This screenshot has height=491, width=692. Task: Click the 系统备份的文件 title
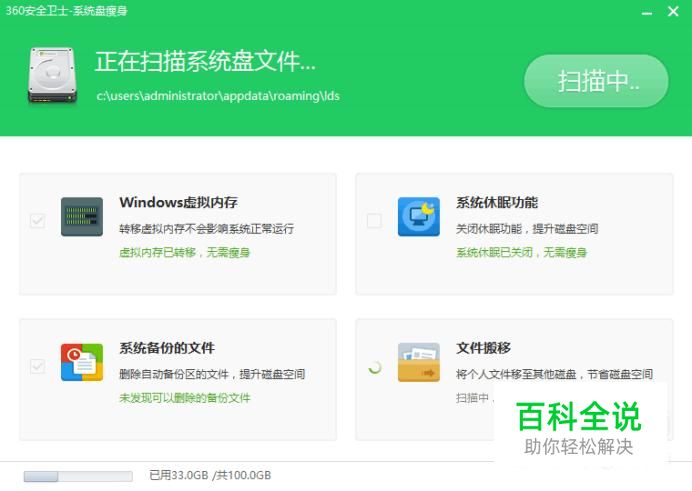(167, 348)
